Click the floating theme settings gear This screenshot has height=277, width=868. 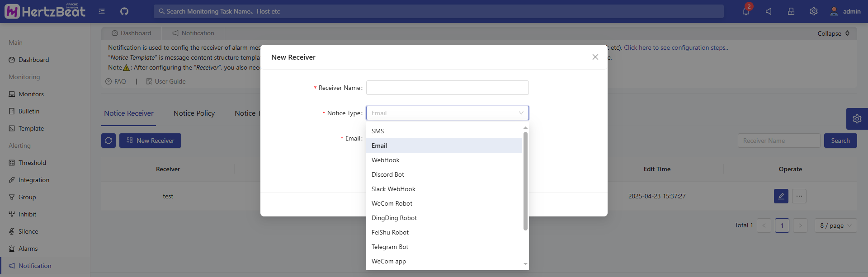[x=857, y=119]
